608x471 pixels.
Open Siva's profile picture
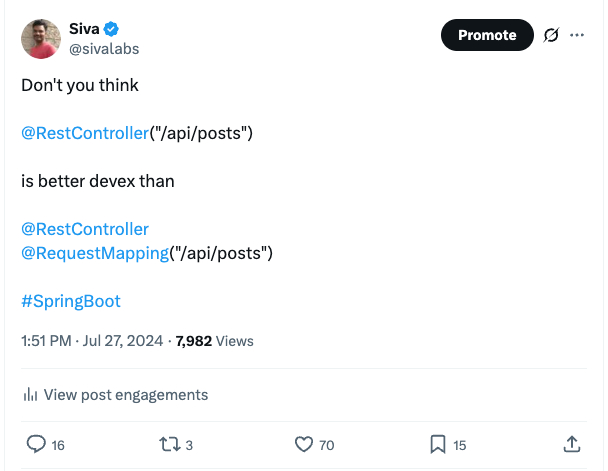click(x=41, y=39)
